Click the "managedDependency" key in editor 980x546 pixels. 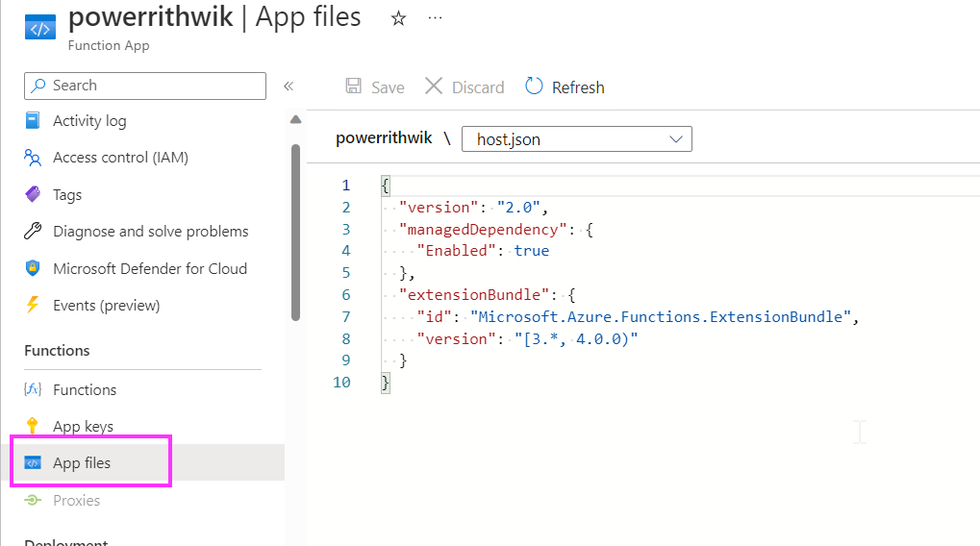click(483, 230)
